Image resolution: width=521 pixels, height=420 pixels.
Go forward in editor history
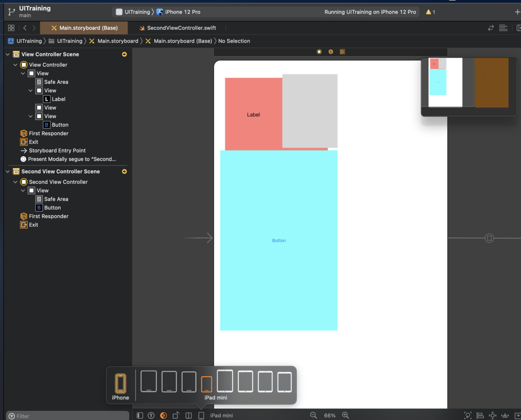coord(34,28)
